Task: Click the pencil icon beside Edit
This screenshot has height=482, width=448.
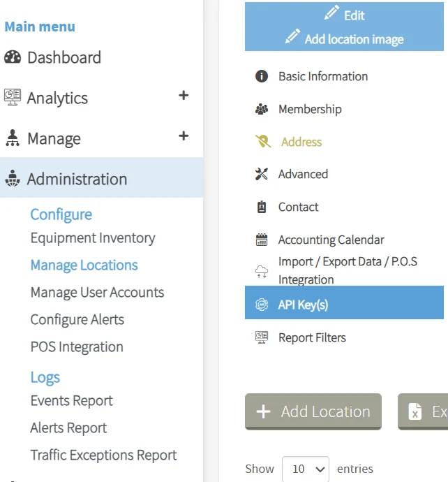Action: tap(332, 13)
